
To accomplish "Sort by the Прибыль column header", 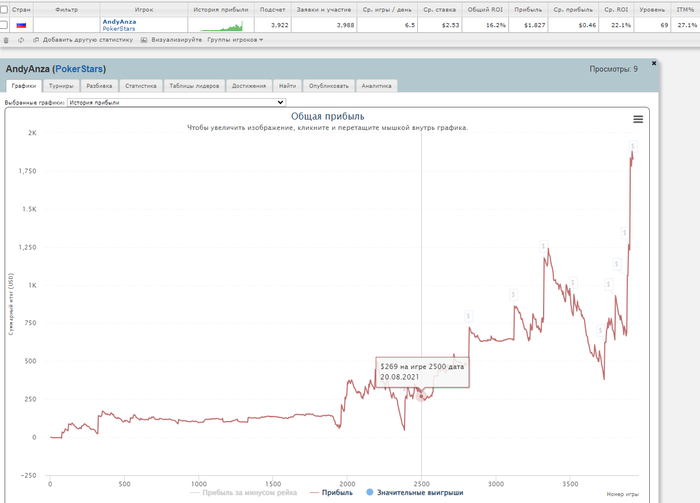I will coord(528,9).
